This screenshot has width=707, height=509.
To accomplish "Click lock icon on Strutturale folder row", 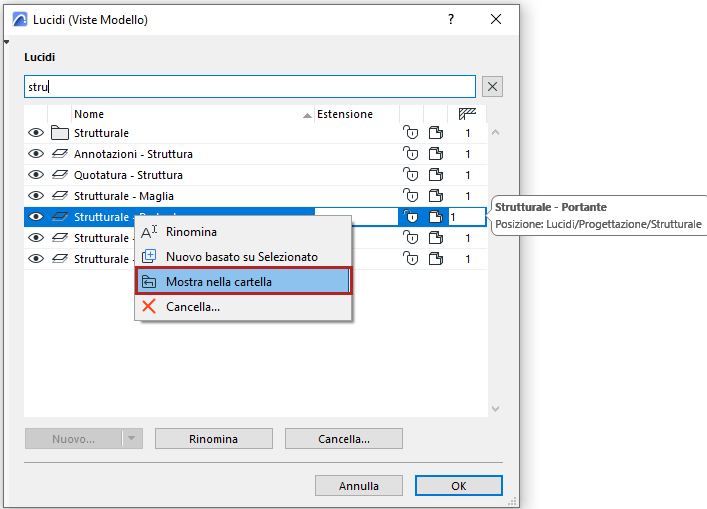I will pos(410,133).
